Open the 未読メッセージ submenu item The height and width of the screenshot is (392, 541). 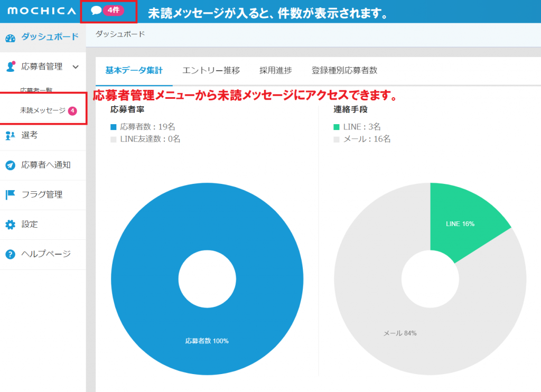tap(42, 110)
